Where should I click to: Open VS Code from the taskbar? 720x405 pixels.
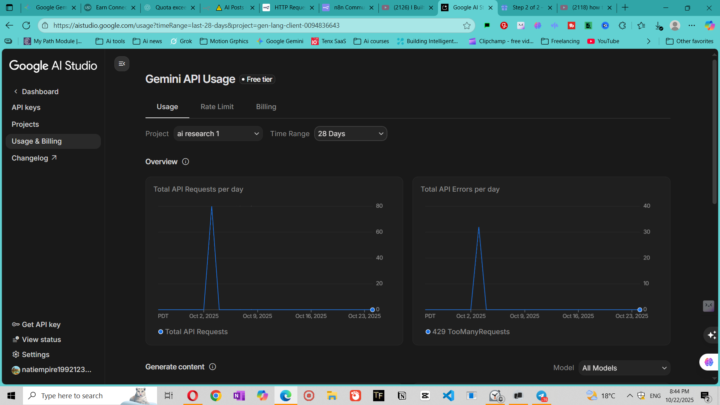[x=448, y=395]
